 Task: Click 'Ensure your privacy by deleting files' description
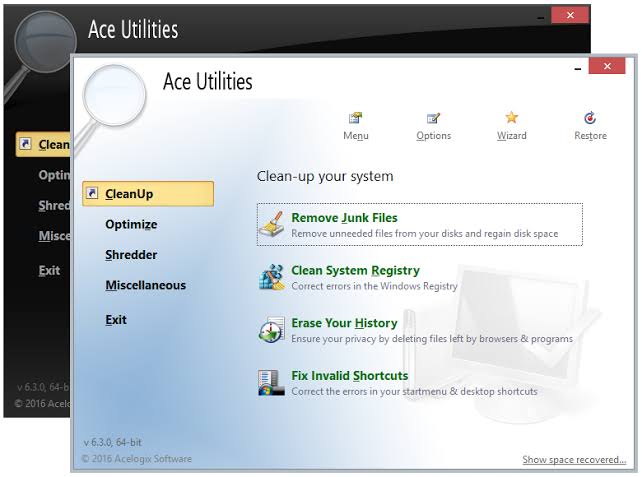pyautogui.click(x=432, y=339)
